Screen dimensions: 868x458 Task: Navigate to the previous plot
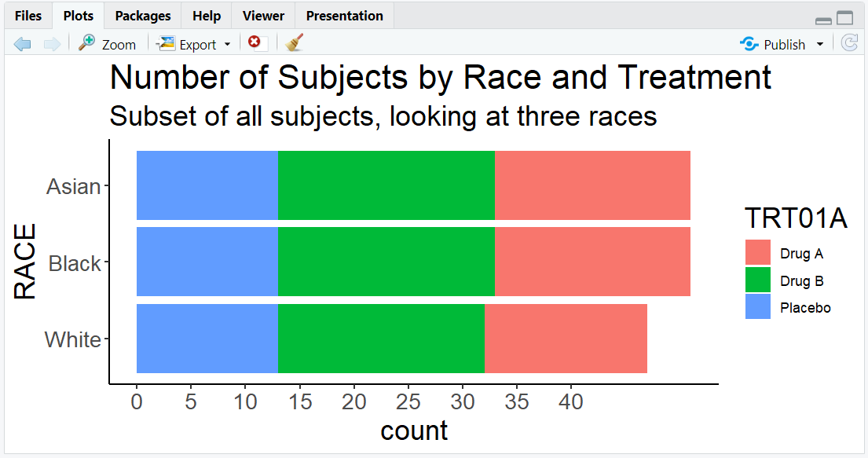coord(22,43)
